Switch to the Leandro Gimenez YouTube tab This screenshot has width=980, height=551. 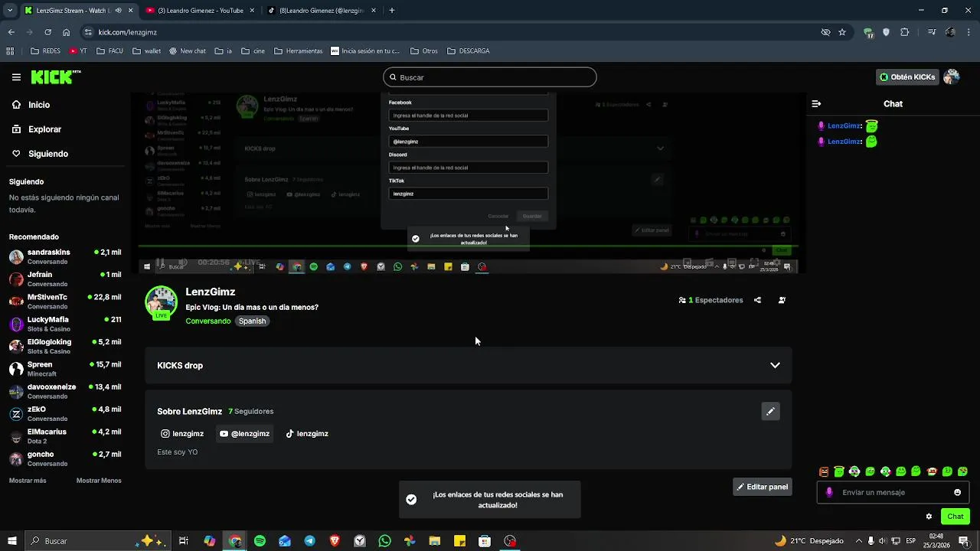[x=199, y=11]
